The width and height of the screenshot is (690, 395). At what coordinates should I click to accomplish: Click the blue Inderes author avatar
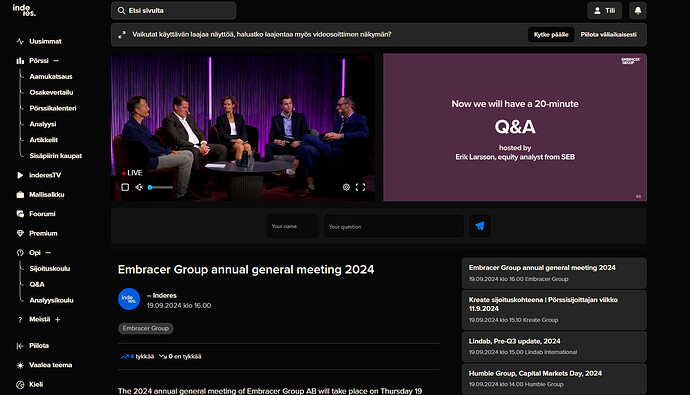click(x=129, y=299)
